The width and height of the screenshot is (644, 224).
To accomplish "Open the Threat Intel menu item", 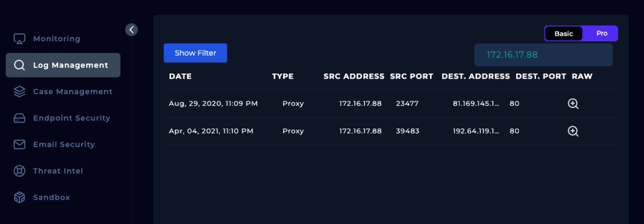I will [x=58, y=171].
